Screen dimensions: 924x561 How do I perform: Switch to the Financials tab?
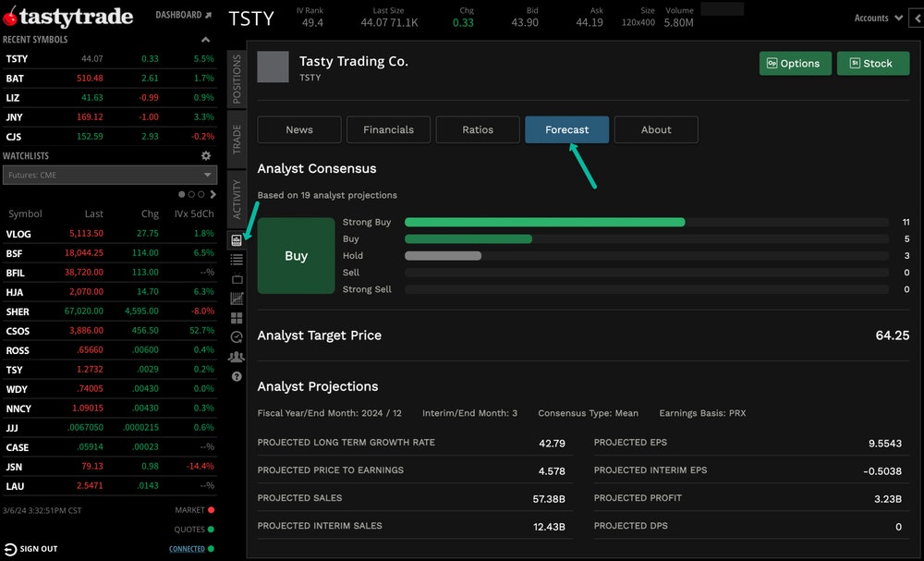388,129
